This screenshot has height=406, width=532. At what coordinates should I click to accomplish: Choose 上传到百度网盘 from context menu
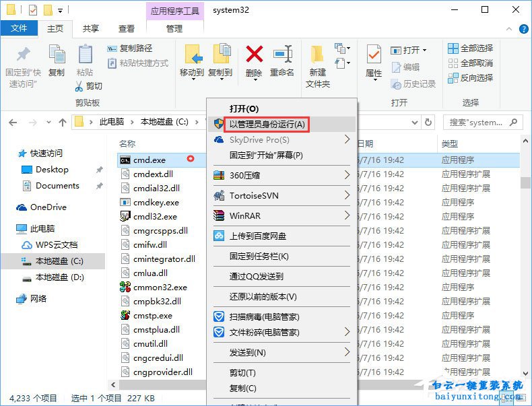coord(281,236)
